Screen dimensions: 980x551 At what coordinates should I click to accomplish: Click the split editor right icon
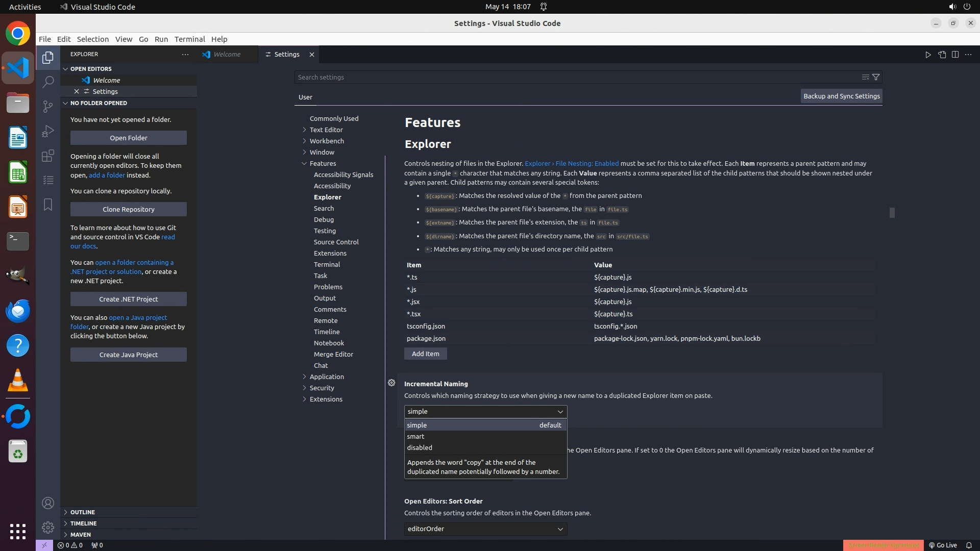pyautogui.click(x=955, y=55)
